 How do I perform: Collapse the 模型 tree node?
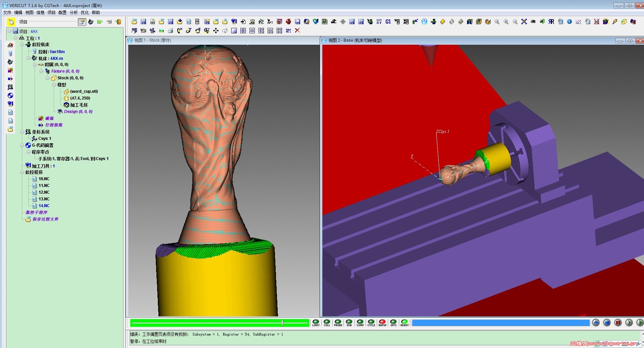pos(54,85)
